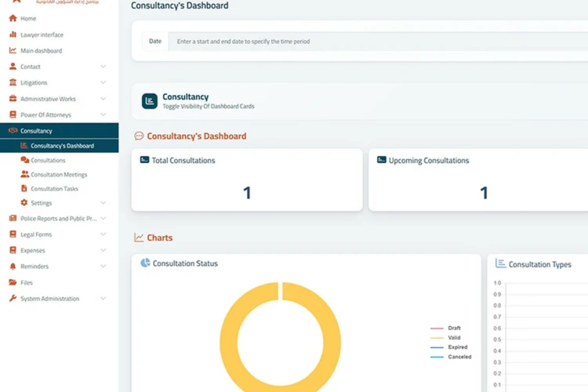The image size is (588, 392).
Task: Expand the Reminders chevron
Action: [103, 266]
